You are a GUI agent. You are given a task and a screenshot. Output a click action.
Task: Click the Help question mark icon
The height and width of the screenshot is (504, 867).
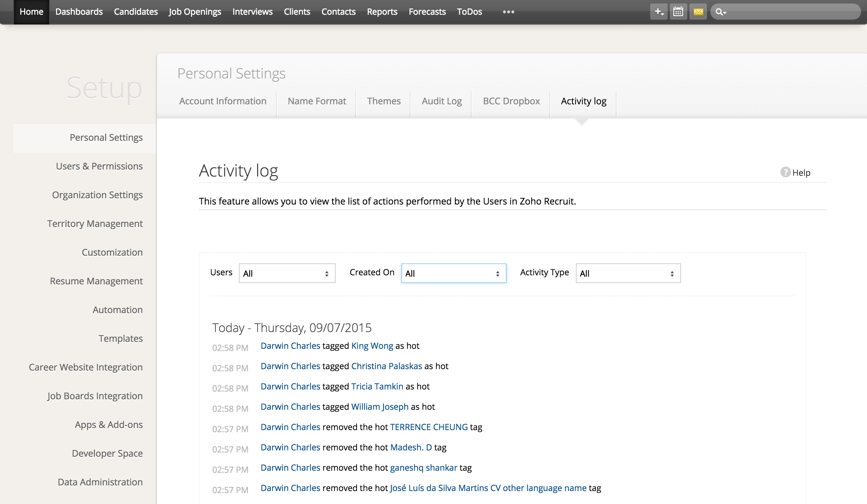click(x=785, y=172)
